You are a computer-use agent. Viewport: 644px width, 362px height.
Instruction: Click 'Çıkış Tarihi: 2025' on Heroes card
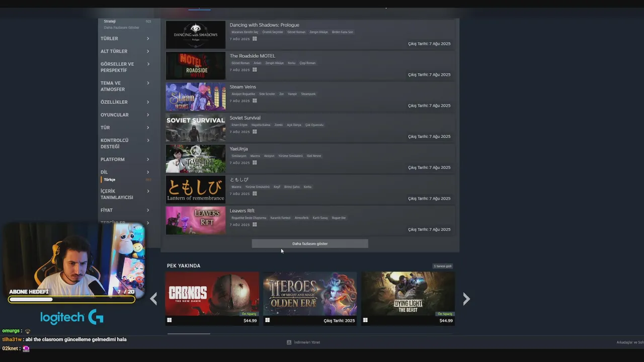click(339, 321)
